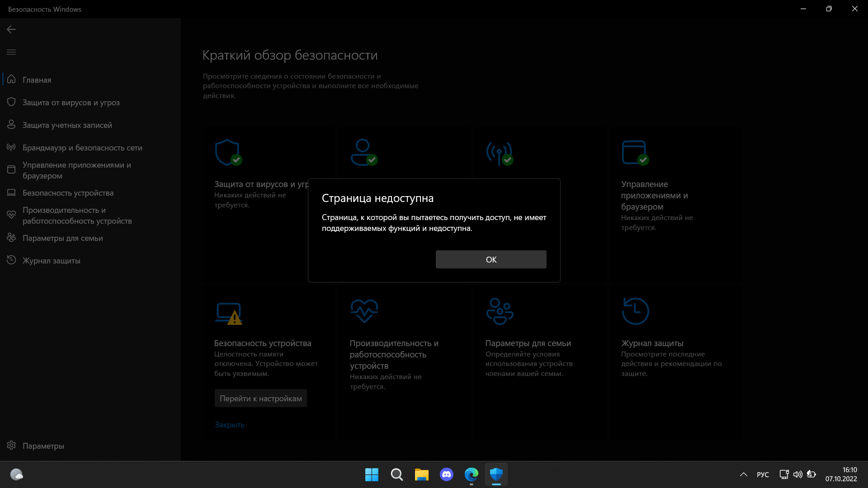Click the back arrow in the sidebar
This screenshot has height=488, width=868.
[11, 29]
